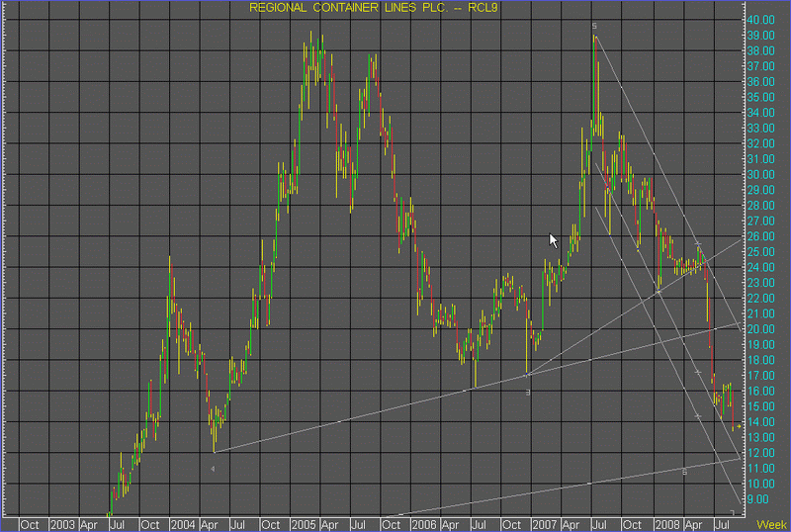791x532 pixels.
Task: Click the 35.00 price axis label
Action: tap(760, 97)
